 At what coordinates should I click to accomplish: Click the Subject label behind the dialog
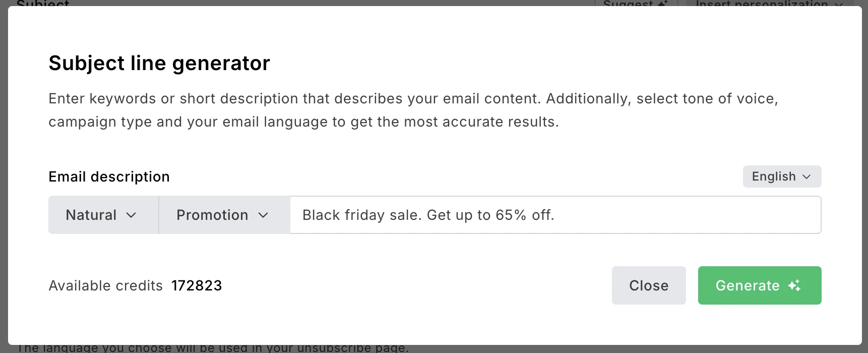coord(43,4)
